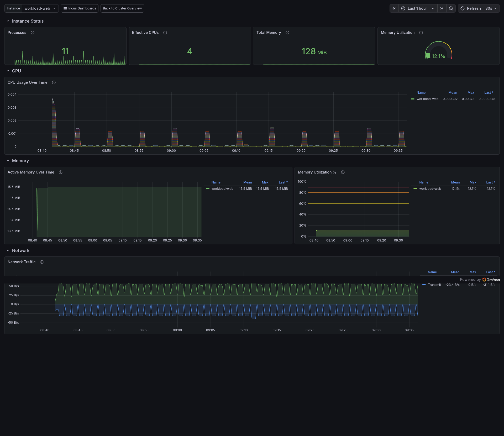Image resolution: width=504 pixels, height=436 pixels.
Task: Click Transmit legend blue color swatch
Action: point(424,285)
